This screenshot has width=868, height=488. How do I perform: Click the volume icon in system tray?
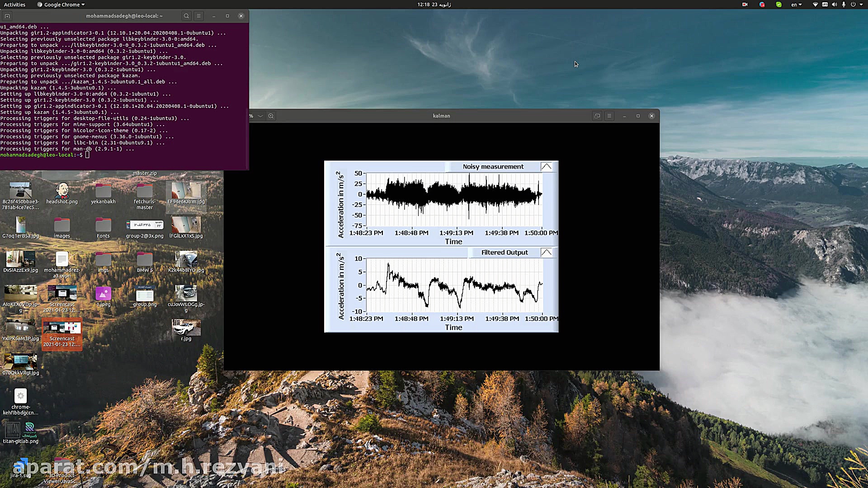pos(834,5)
